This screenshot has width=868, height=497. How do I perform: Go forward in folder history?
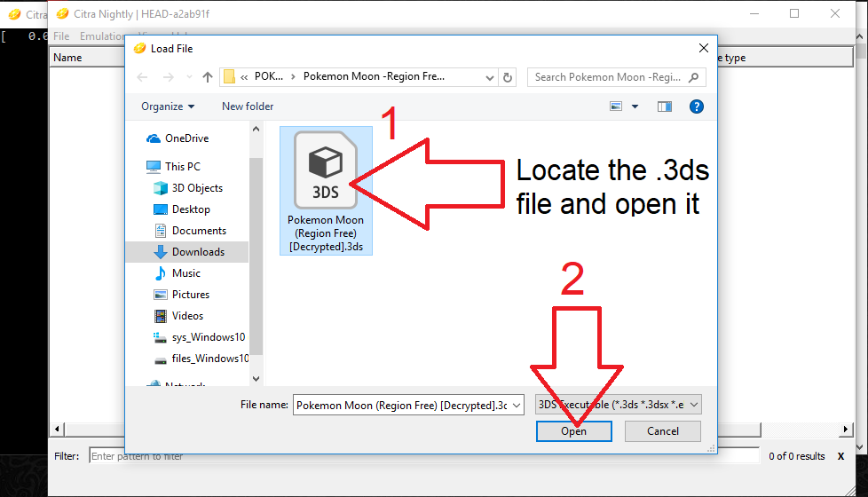point(169,77)
